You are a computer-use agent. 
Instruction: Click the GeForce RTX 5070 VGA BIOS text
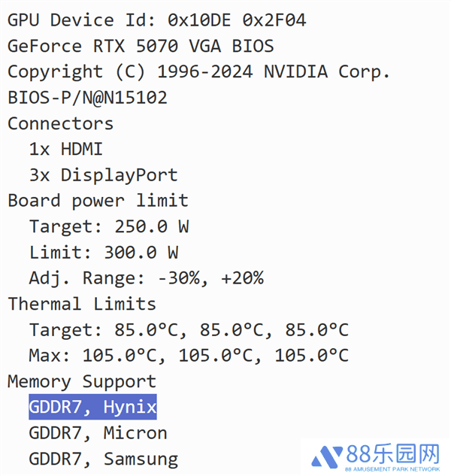click(x=141, y=46)
